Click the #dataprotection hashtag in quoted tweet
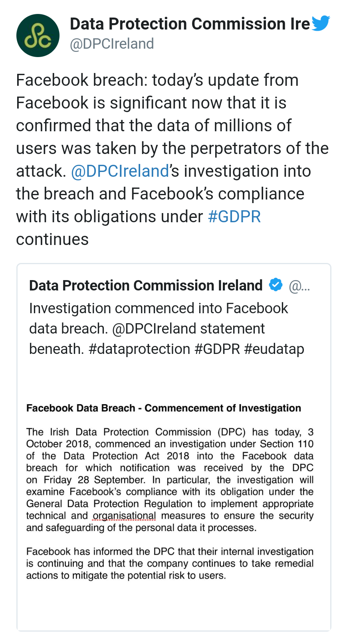The width and height of the screenshot is (345, 644). pos(139,349)
